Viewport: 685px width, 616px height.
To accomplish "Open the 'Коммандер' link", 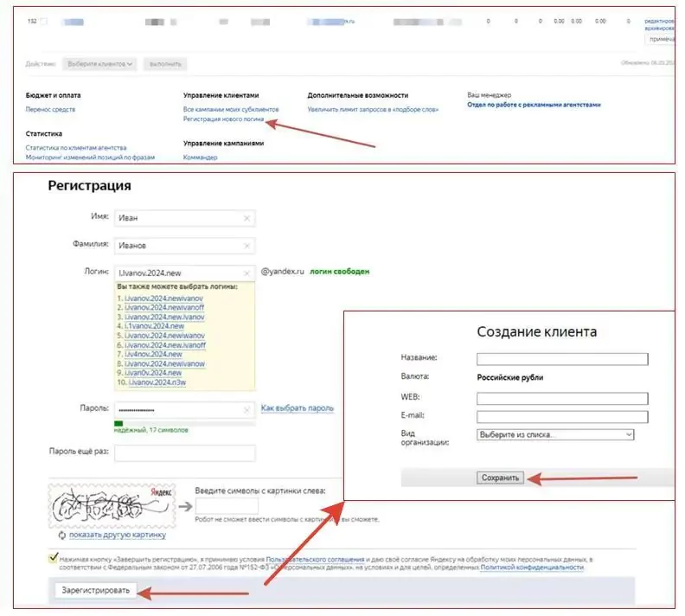I will (x=200, y=157).
